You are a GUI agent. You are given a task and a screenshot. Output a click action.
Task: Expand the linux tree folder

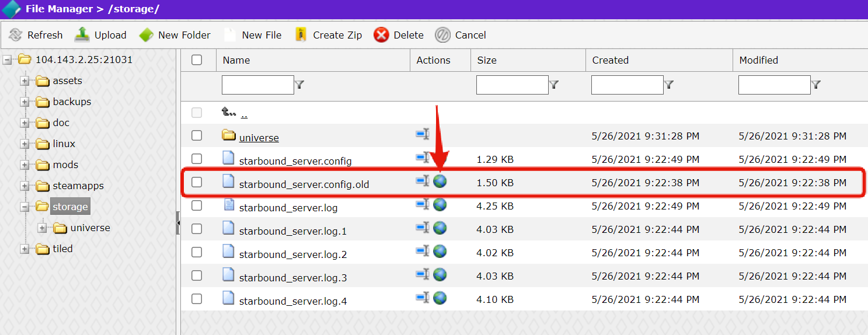(25, 144)
